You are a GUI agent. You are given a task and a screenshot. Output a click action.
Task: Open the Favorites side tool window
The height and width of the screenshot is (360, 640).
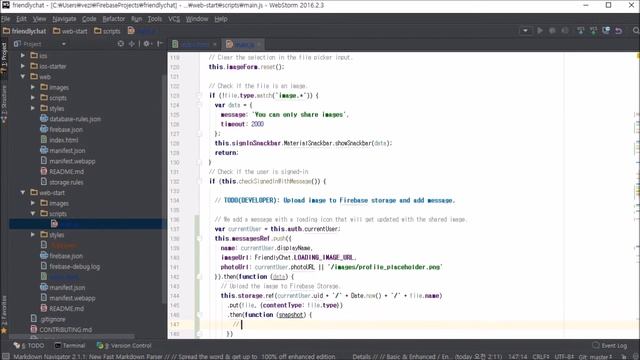pos(4,314)
